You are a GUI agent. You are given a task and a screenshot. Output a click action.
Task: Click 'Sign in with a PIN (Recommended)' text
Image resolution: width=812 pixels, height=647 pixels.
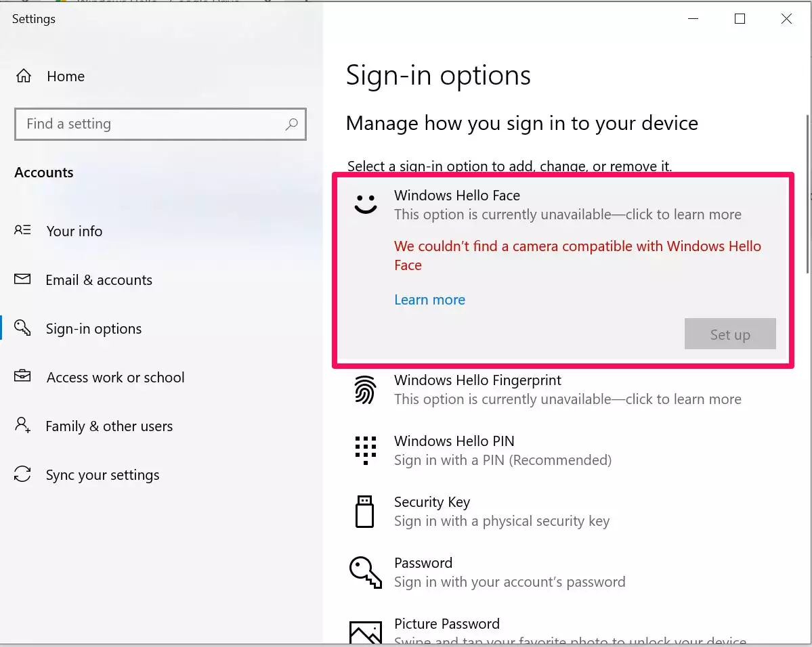point(503,460)
